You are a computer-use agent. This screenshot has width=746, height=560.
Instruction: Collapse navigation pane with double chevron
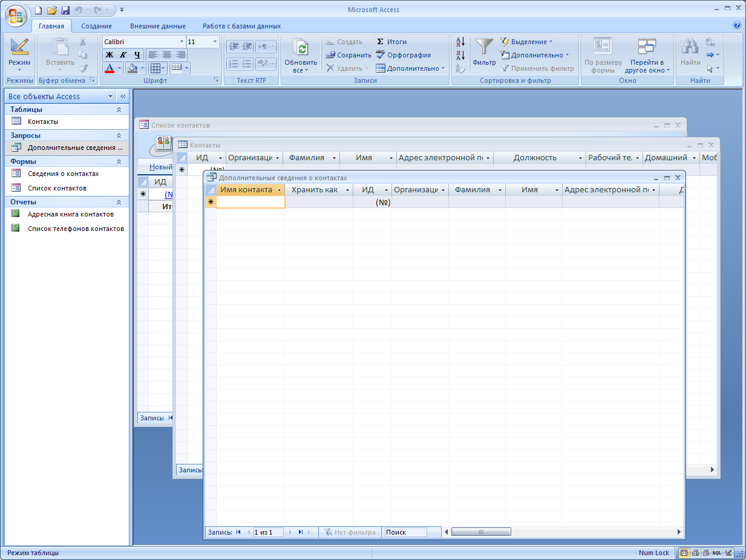[x=122, y=96]
